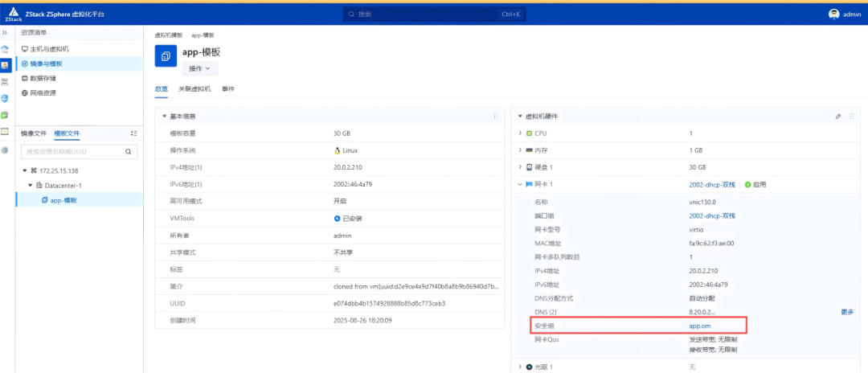
Task: Click 2002-dhcp-双栈 link in 网卡 1 row
Action: point(712,184)
